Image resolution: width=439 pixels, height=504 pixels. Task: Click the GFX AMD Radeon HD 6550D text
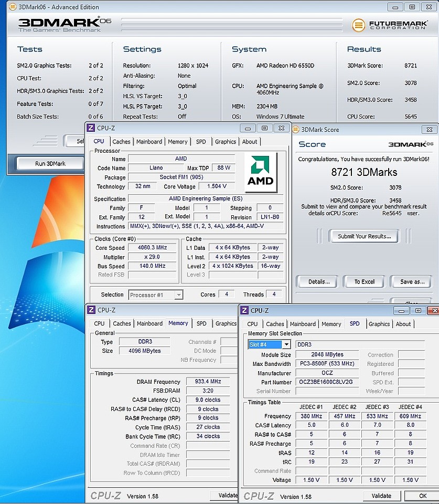pos(285,66)
